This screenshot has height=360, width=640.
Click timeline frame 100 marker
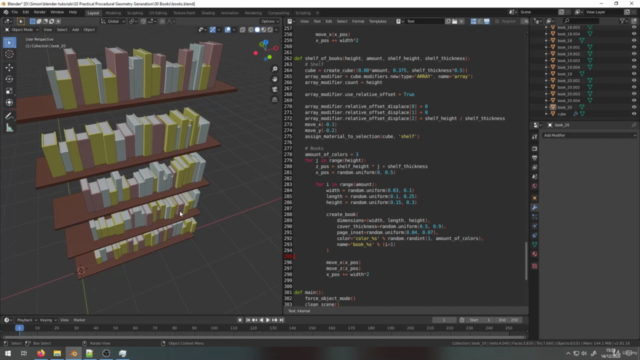214,328
